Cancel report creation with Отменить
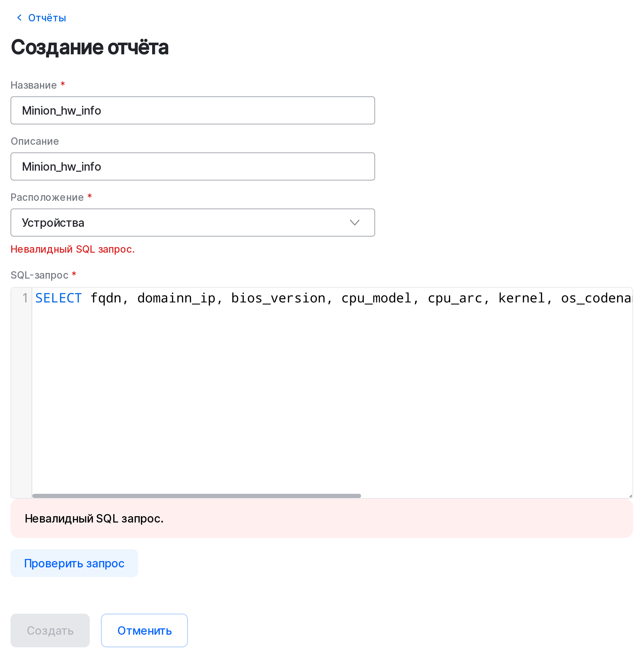 [x=144, y=630]
